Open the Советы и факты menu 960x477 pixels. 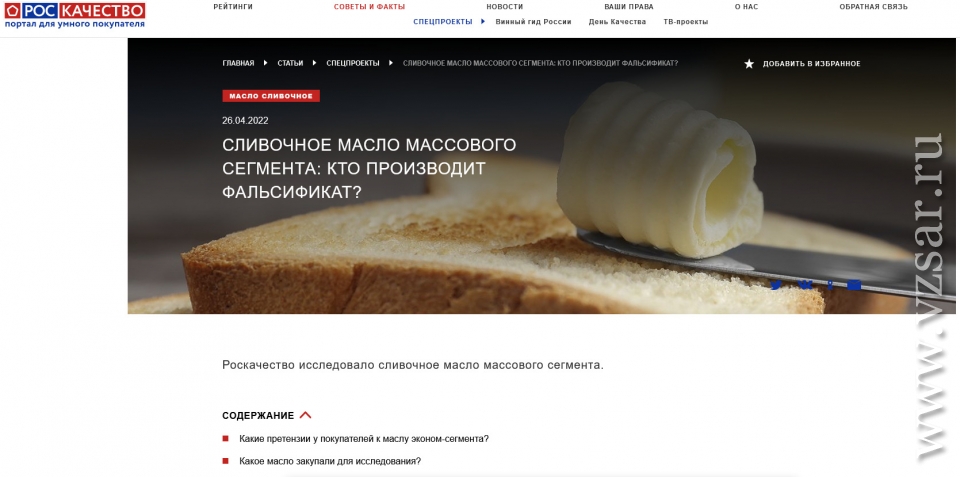[x=369, y=7]
